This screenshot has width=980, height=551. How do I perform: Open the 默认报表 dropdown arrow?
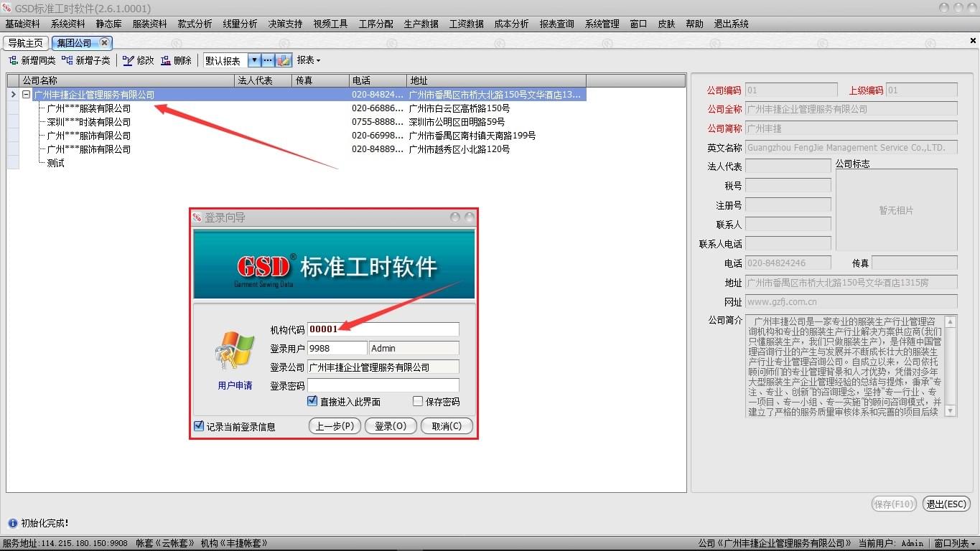tap(254, 61)
